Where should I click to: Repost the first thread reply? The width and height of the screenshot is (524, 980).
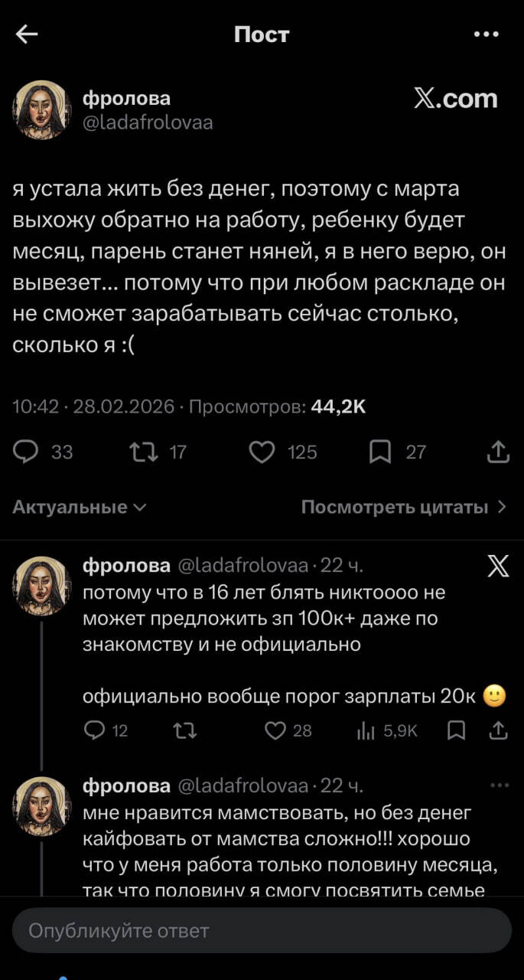[184, 730]
